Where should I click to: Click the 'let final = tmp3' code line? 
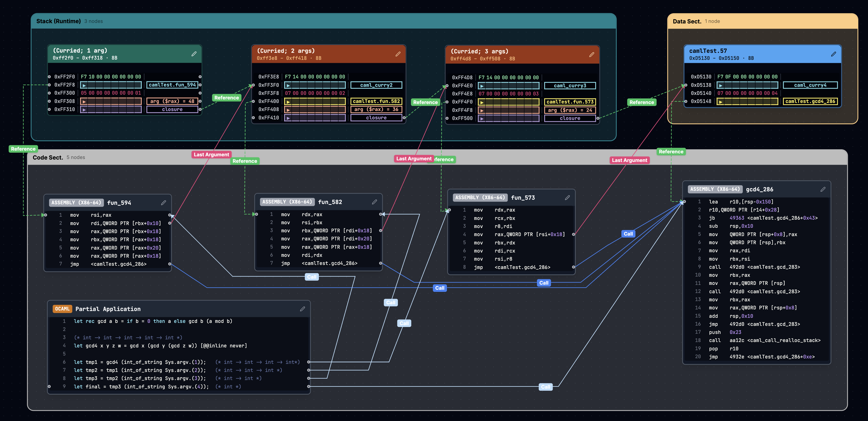pyautogui.click(x=179, y=387)
